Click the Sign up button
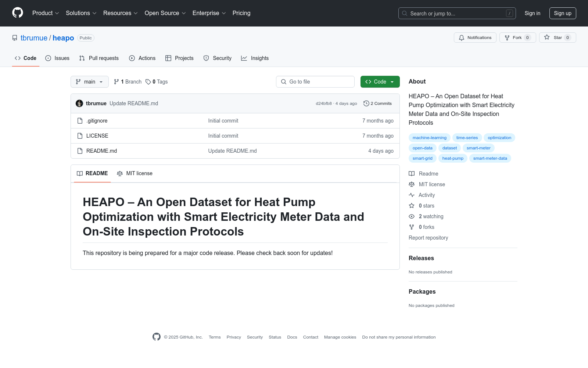 tap(563, 13)
